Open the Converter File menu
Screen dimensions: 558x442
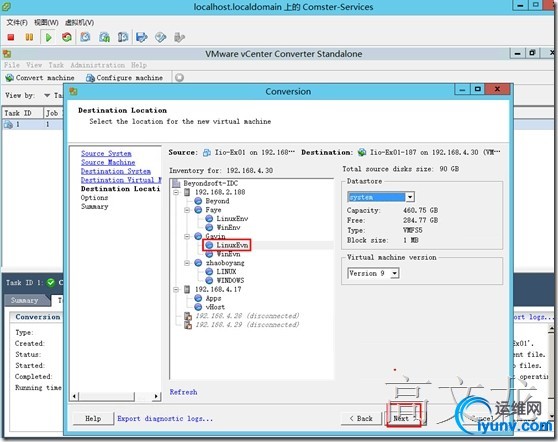click(x=12, y=65)
